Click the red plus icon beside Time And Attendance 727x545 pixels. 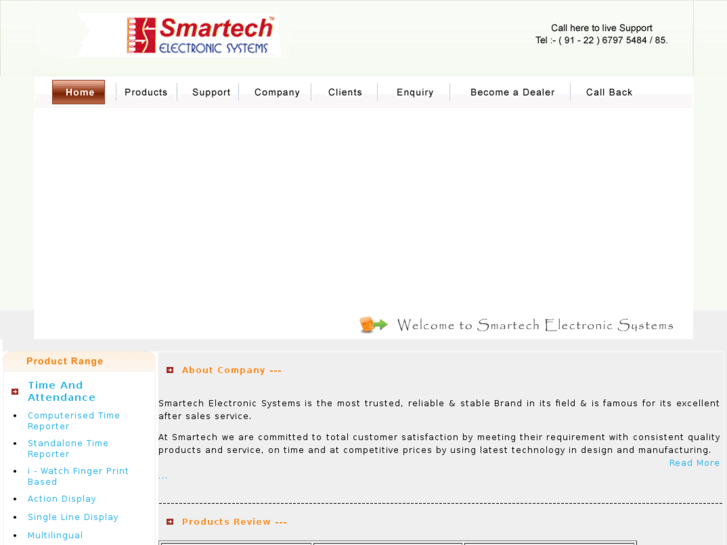pyautogui.click(x=15, y=392)
